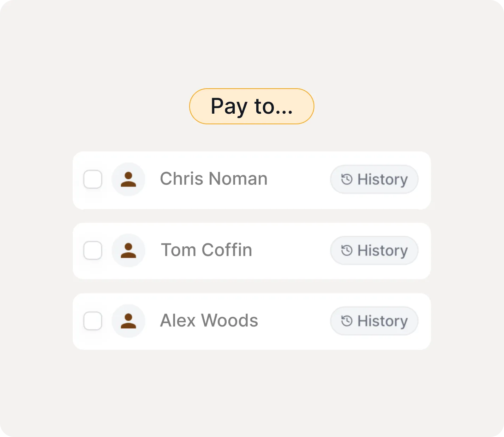This screenshot has height=437, width=504.
Task: Click Tom Coffin's profile avatar icon
Action: 128,251
